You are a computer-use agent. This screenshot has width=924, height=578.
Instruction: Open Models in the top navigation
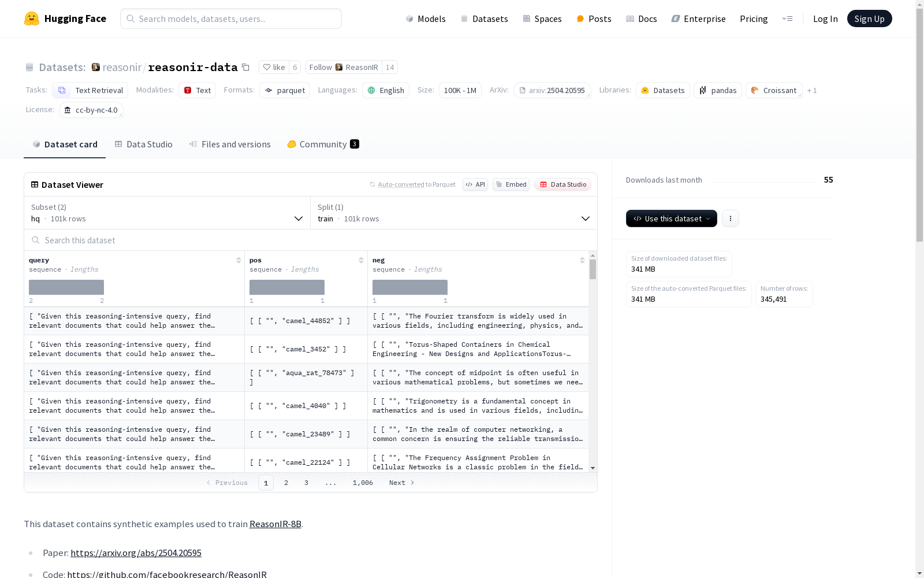[426, 18]
